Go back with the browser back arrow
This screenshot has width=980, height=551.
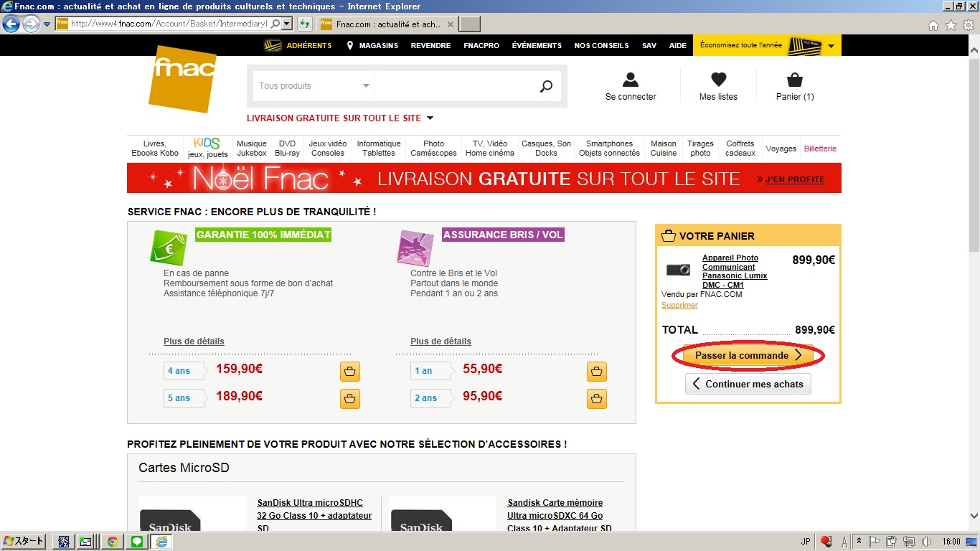pyautogui.click(x=11, y=24)
